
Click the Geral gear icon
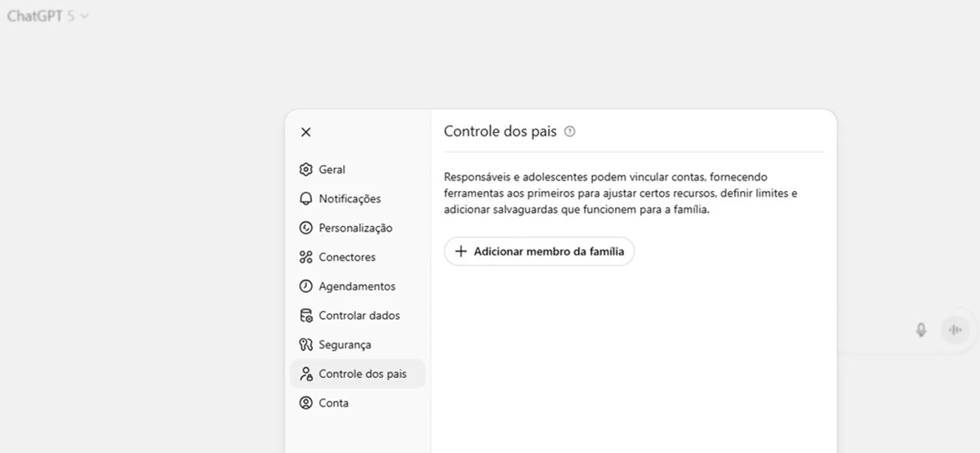pos(306,170)
